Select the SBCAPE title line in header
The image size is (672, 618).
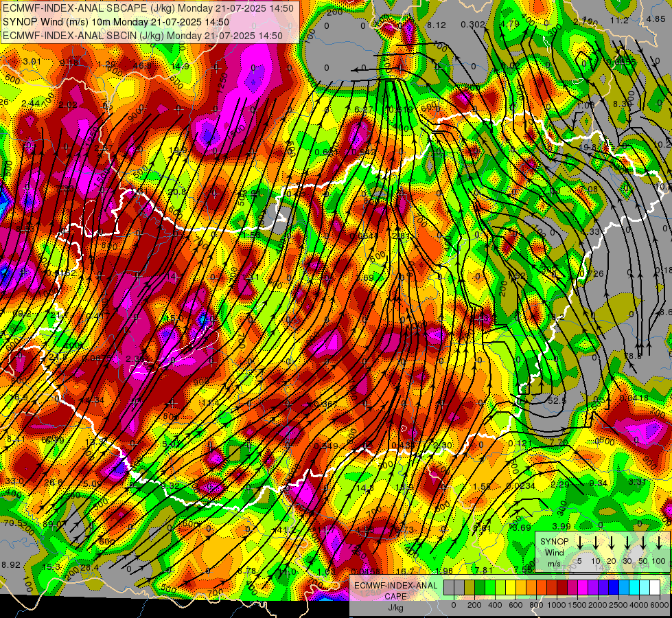click(x=148, y=8)
